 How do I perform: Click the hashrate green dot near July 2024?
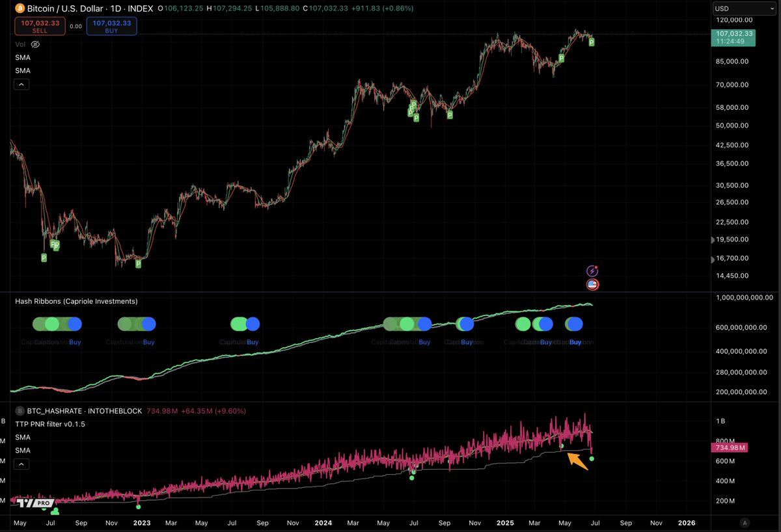click(x=413, y=477)
